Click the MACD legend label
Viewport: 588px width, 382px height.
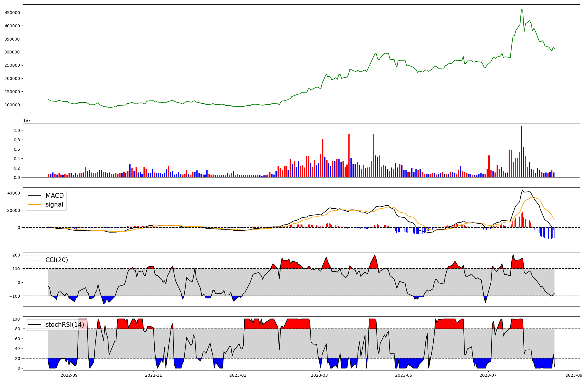click(x=54, y=196)
